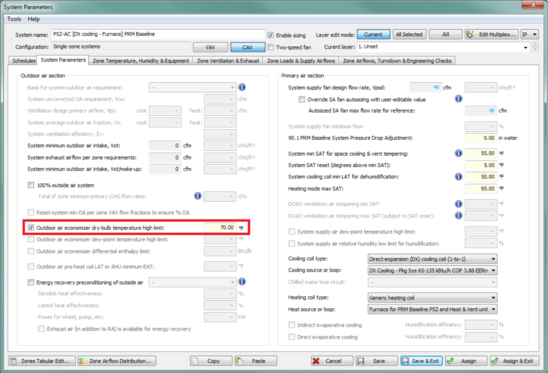Click info icon beside outdoor air requirement basis
The height and width of the screenshot is (373, 548).
242,87
